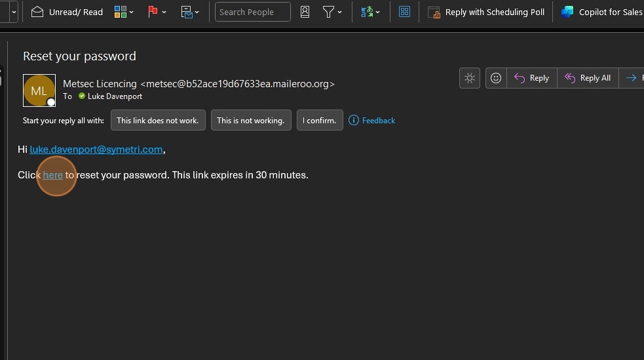The height and width of the screenshot is (360, 644).
Task: Click the Reply All button
Action: pos(588,78)
